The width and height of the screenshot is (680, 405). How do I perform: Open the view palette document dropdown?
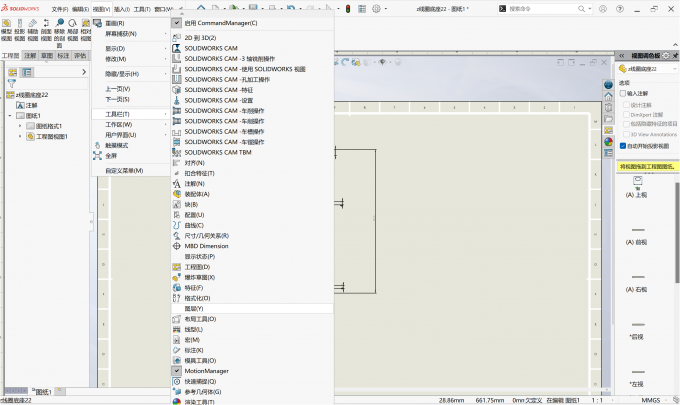674,69
